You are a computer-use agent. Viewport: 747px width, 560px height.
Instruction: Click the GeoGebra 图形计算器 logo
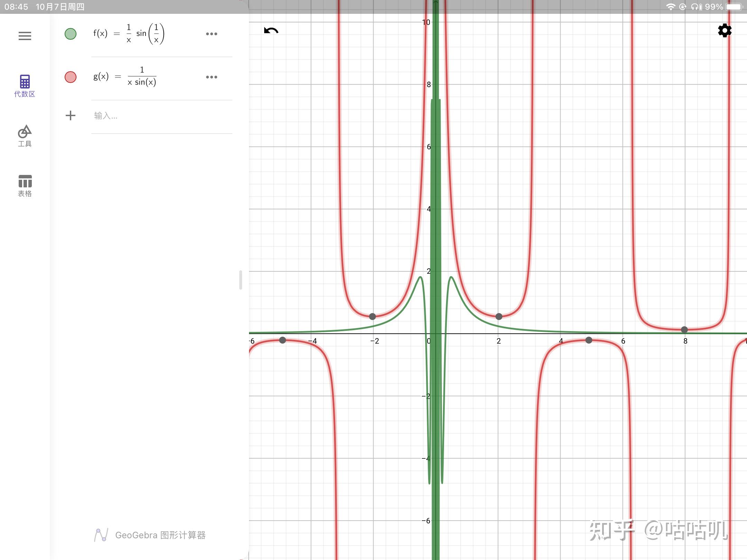[150, 535]
